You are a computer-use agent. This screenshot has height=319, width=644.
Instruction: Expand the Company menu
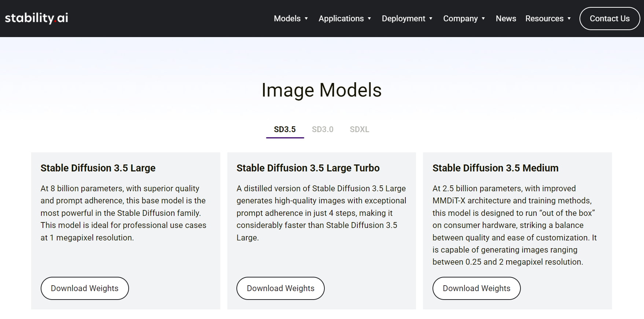pos(464,19)
